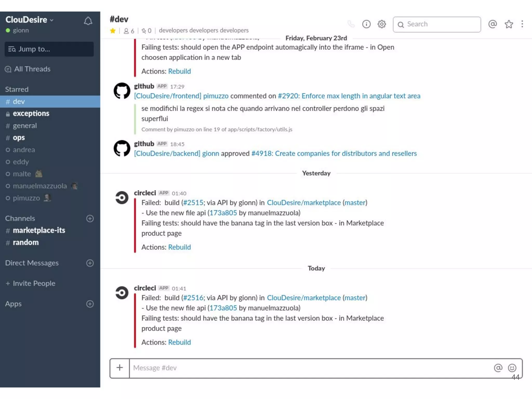Start a call with phone icon
This screenshot has height=399, width=532.
(x=351, y=24)
